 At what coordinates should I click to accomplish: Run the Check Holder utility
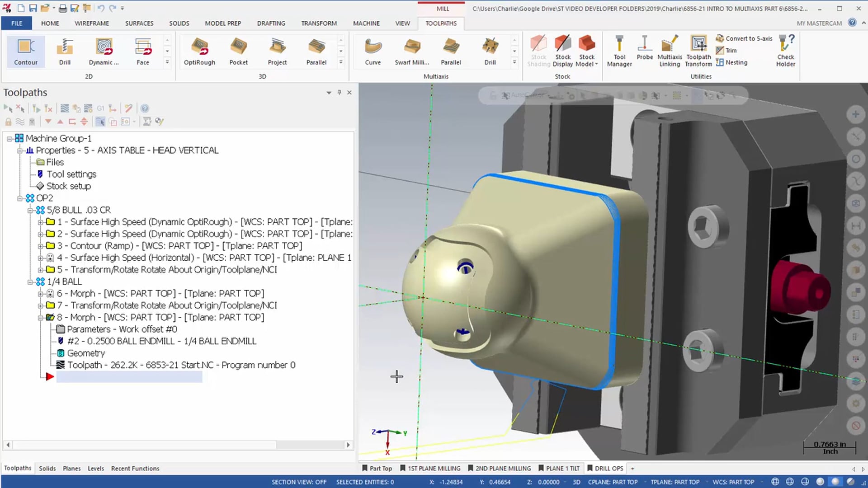pyautogui.click(x=786, y=51)
